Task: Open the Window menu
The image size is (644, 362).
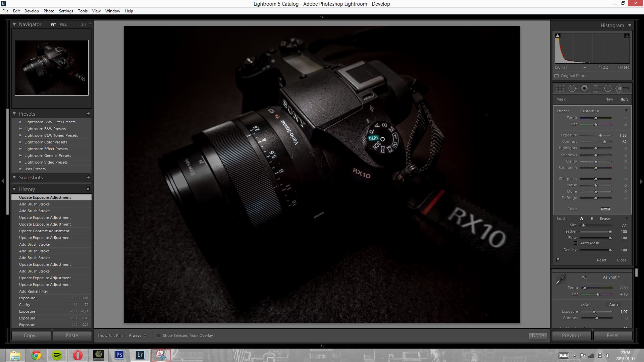Action: 112,11
